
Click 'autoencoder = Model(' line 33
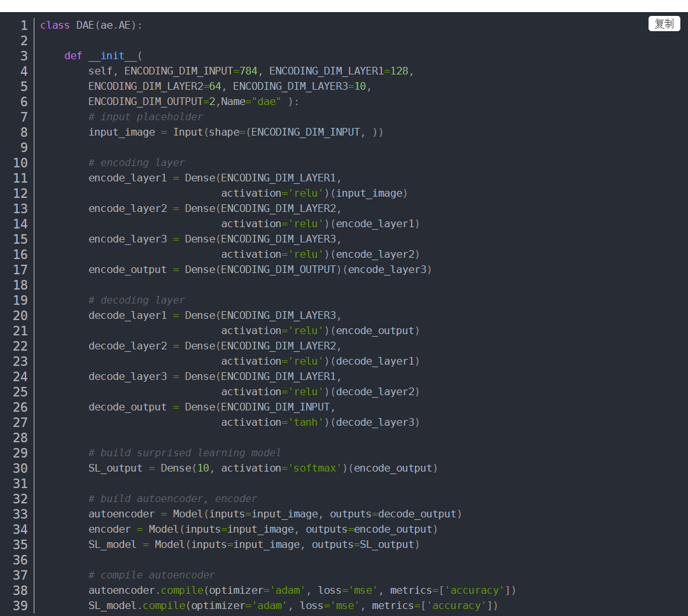coord(275,514)
